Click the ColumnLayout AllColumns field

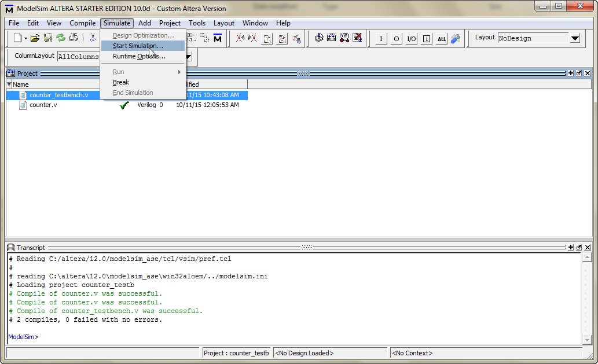coord(79,56)
